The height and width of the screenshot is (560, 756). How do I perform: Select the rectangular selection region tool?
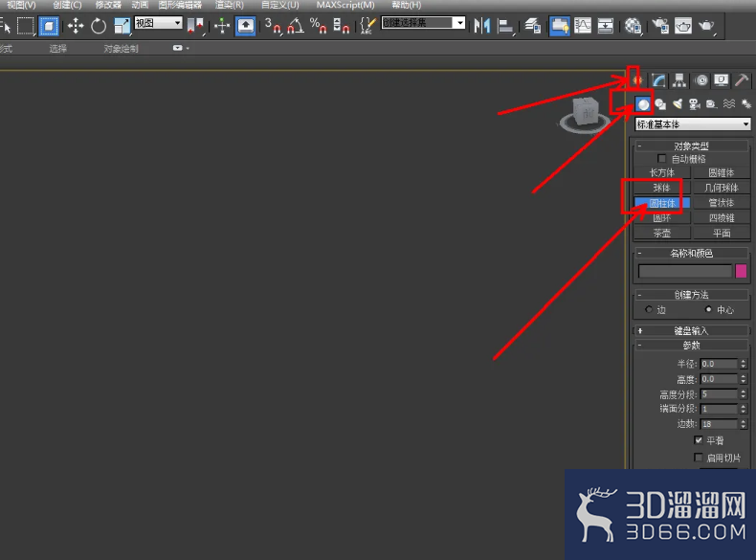pos(25,25)
